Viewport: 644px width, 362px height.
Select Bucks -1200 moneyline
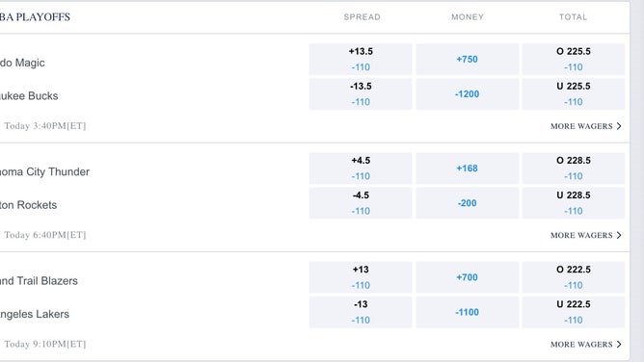pyautogui.click(x=467, y=94)
